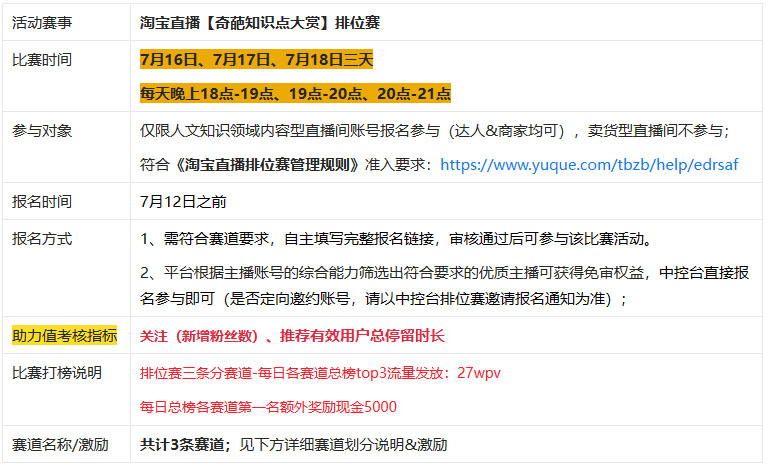Click the line starting '2、平台根据主播账号'
The image size is (768, 469).
point(444,273)
